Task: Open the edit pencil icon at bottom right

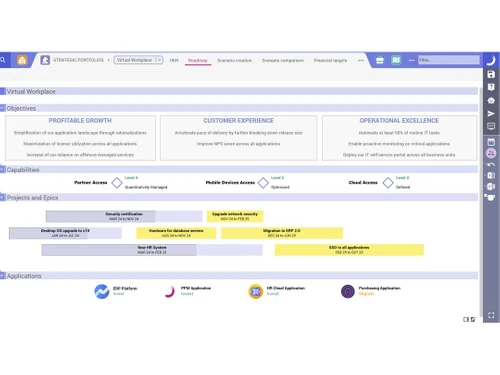Action: click(x=473, y=319)
